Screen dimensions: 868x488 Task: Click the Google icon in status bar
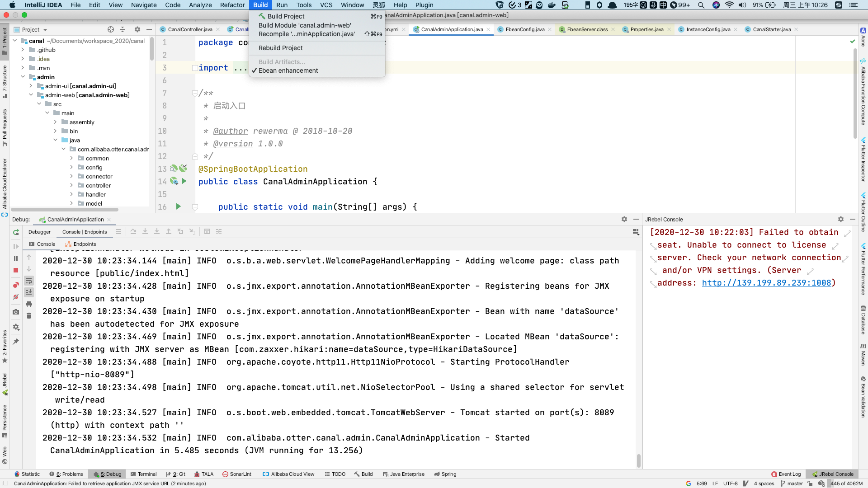pyautogui.click(x=689, y=483)
